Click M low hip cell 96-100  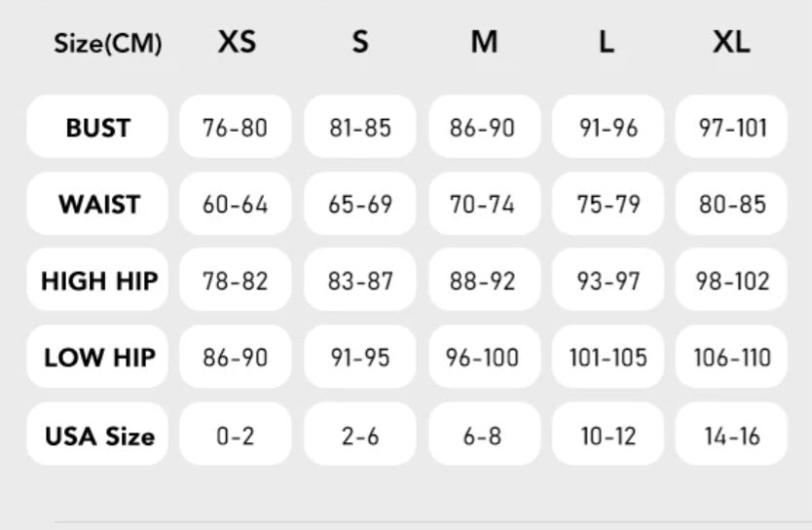point(483,358)
